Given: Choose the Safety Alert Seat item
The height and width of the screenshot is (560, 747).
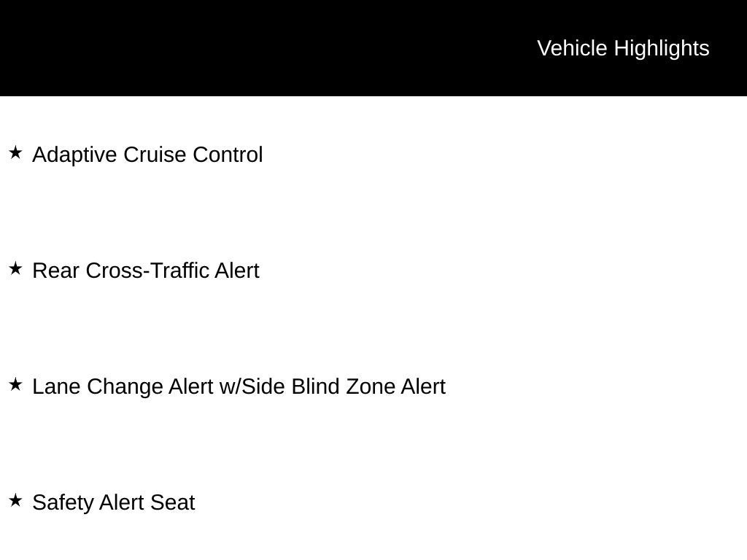Looking at the screenshot, I should pyautogui.click(x=114, y=502).
